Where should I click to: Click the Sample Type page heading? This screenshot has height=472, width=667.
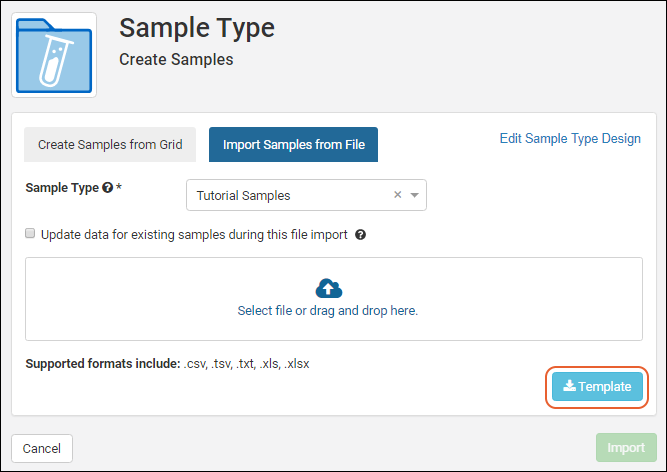pos(197,28)
